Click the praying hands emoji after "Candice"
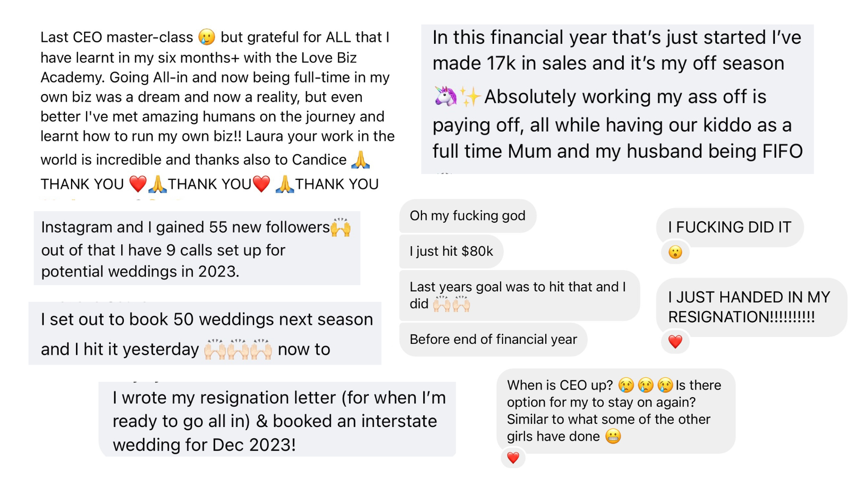Screen dimensions: 868x488 tap(360, 160)
